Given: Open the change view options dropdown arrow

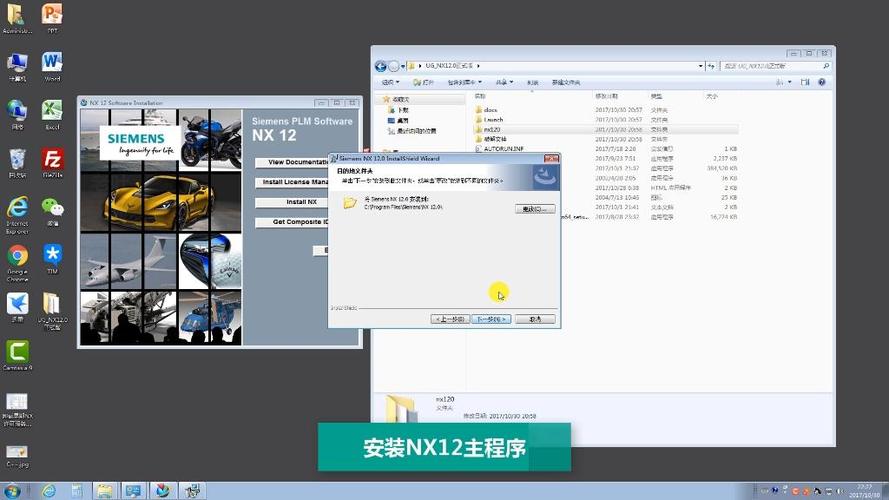Looking at the screenshot, I should (x=789, y=82).
